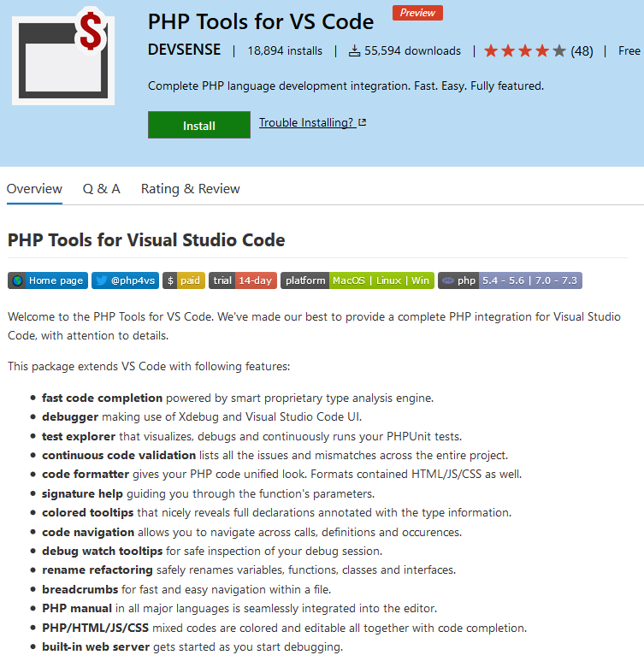Click the signature help feature text
Screen dimensions: 644x661
tap(82, 493)
